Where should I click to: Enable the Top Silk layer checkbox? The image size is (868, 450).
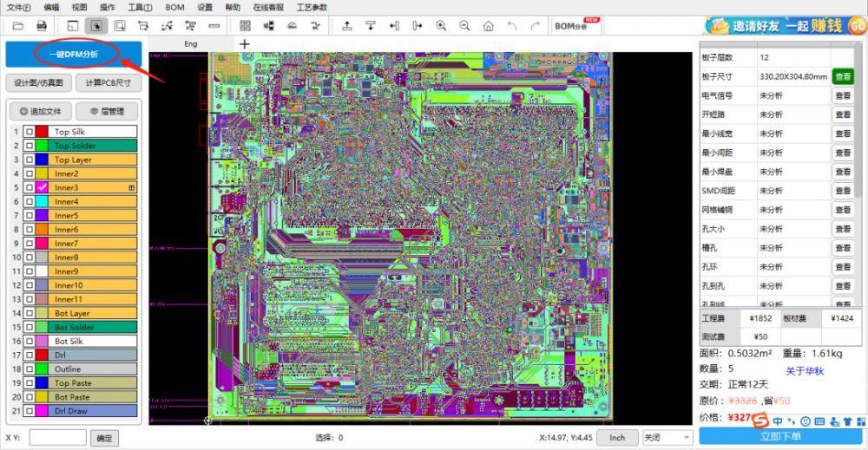[30, 132]
